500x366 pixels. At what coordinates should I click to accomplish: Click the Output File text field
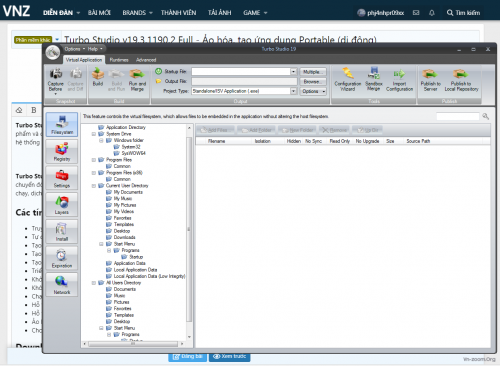tap(244, 81)
